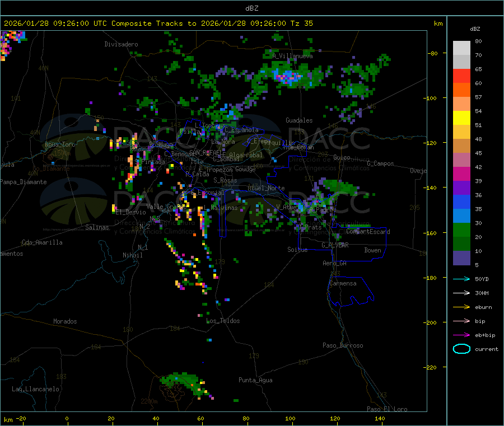Click the -160 km vertical axis label

[x=431, y=233]
